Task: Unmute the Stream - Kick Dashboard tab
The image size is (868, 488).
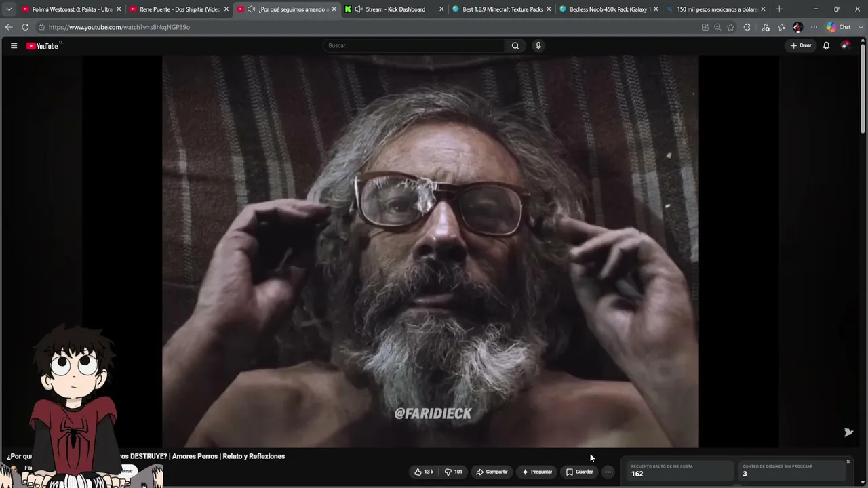Action: [359, 9]
